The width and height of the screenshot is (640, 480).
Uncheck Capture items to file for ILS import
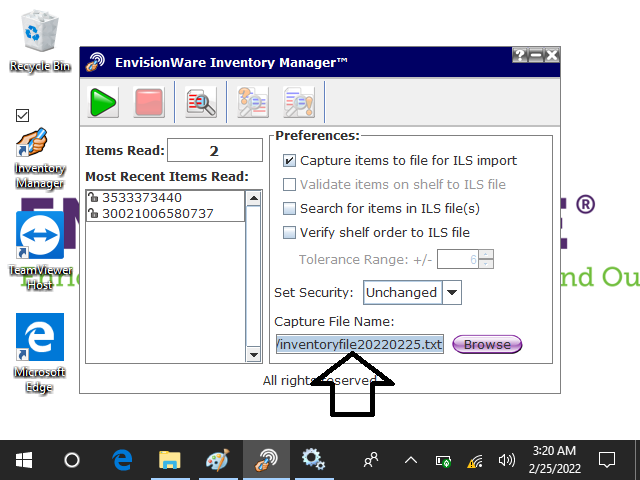(289, 160)
